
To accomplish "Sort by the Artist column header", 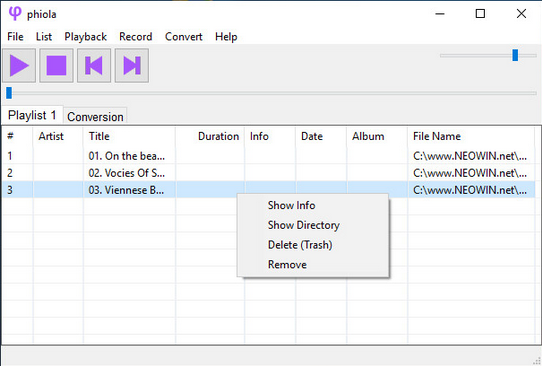I will click(x=58, y=136).
